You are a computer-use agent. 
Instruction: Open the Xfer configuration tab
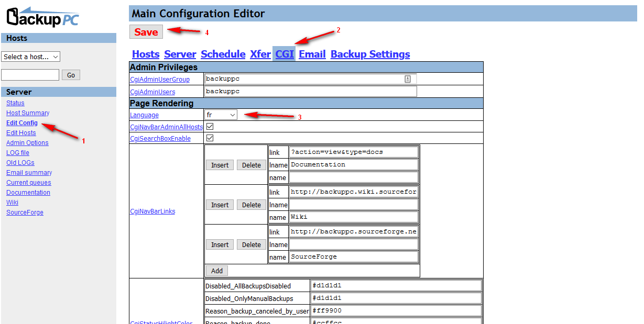pos(260,54)
